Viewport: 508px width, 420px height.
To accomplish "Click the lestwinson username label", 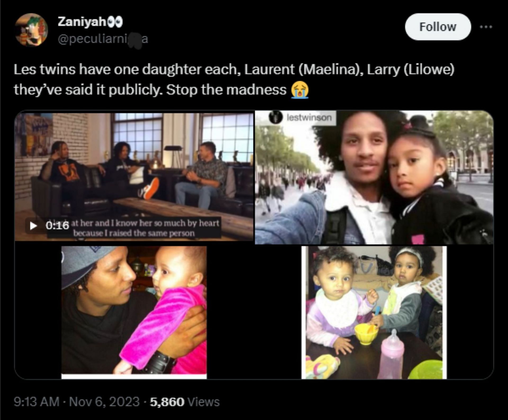I will [309, 118].
